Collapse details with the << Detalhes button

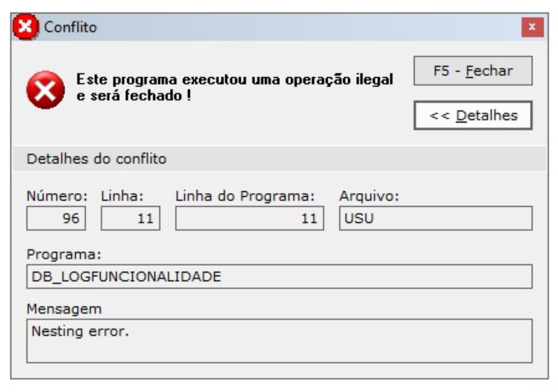pyautogui.click(x=473, y=115)
